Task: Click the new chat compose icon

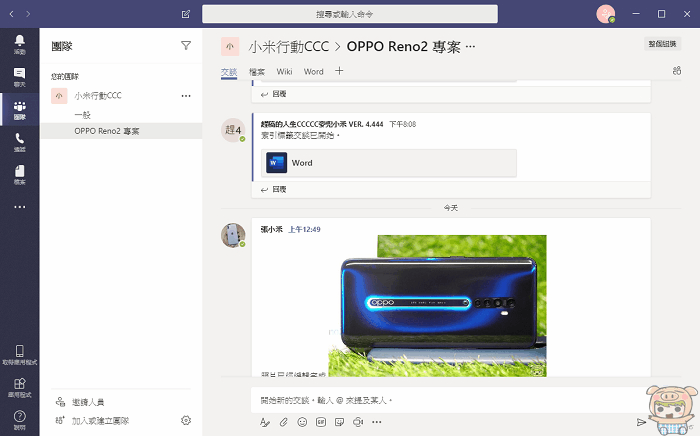Action: coord(186,14)
